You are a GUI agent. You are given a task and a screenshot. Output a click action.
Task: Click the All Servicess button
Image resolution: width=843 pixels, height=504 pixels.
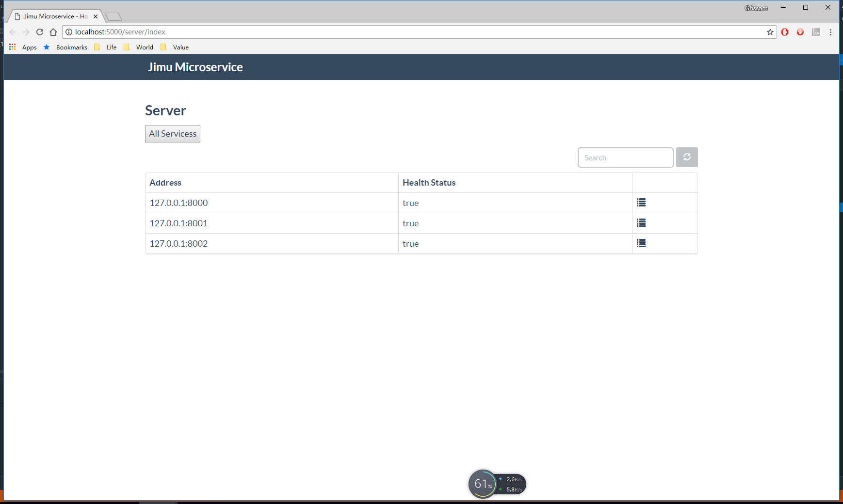tap(173, 134)
